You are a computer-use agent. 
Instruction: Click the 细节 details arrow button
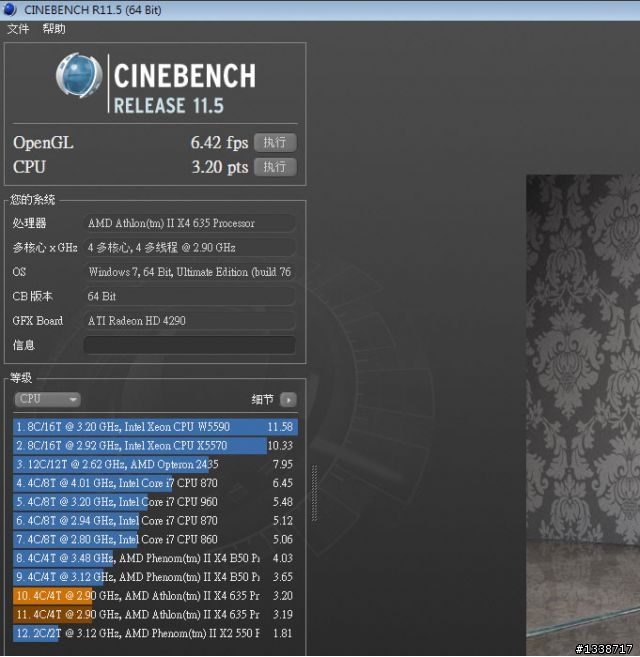[x=288, y=400]
